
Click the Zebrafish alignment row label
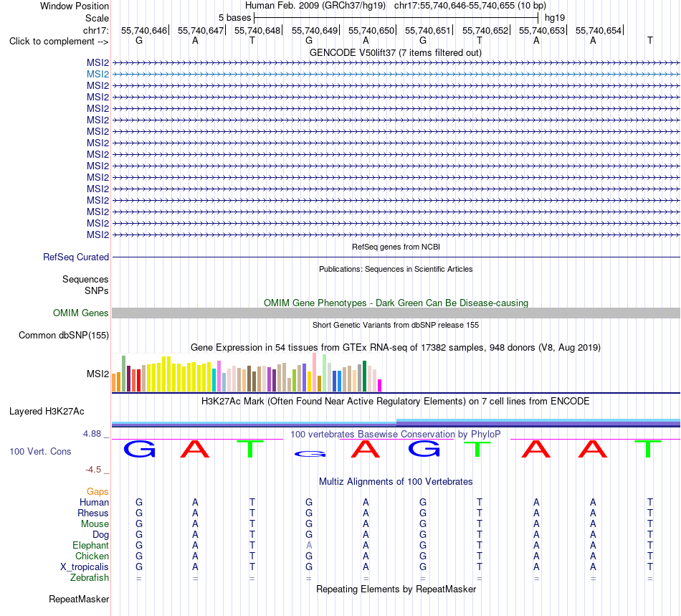[x=90, y=578]
